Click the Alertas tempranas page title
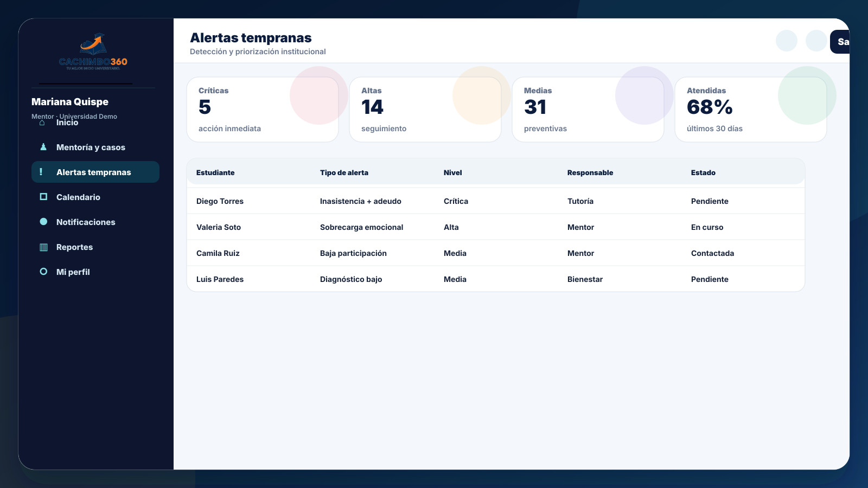The width and height of the screenshot is (868, 488). coord(251,38)
